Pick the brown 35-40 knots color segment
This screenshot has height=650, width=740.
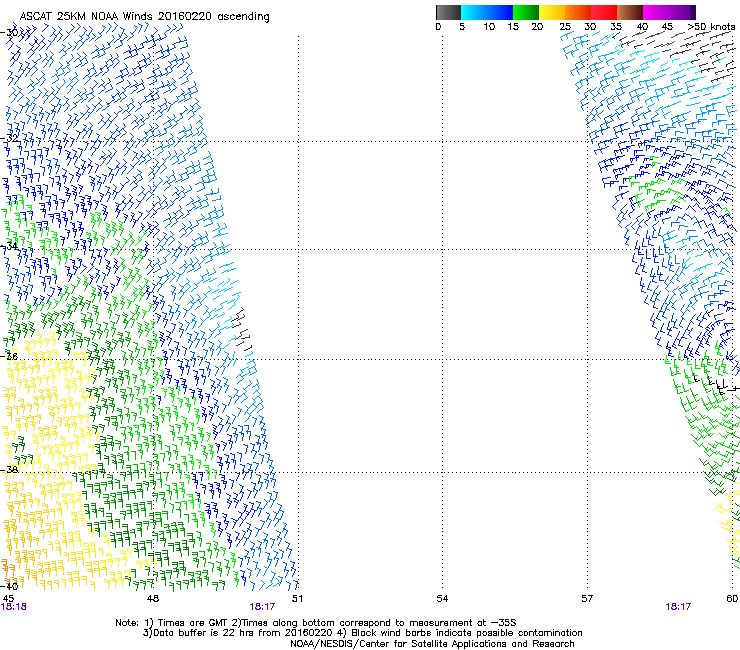tap(630, 12)
